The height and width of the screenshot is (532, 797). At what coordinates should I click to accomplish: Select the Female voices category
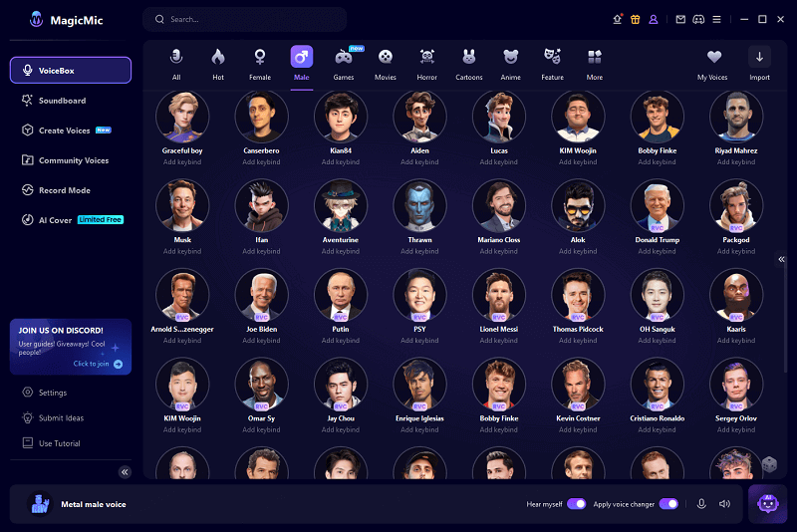(260, 64)
